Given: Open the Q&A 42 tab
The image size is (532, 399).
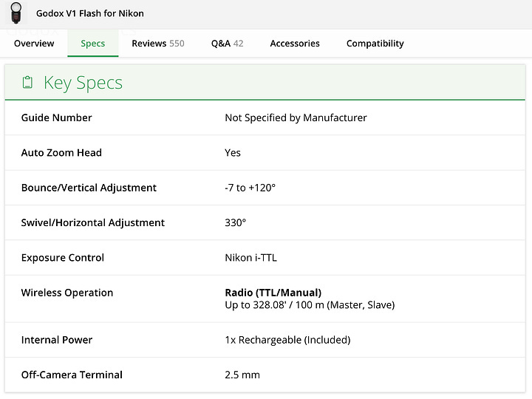Looking at the screenshot, I should [228, 44].
